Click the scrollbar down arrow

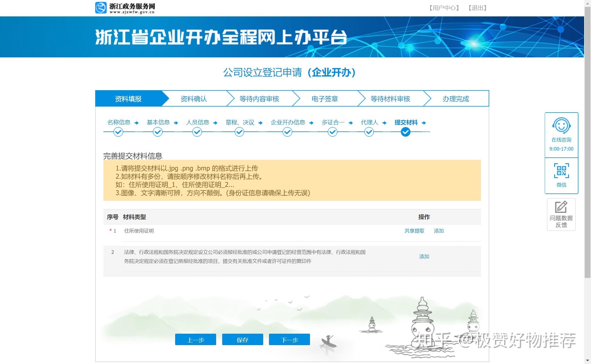587,361
